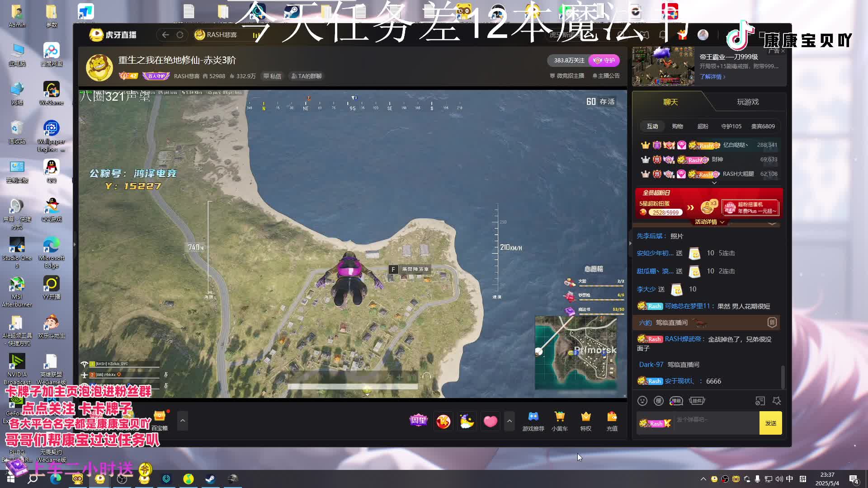Viewport: 868px width, 488px height.
Task: Click the chat pin star icon
Action: pyautogui.click(x=777, y=401)
